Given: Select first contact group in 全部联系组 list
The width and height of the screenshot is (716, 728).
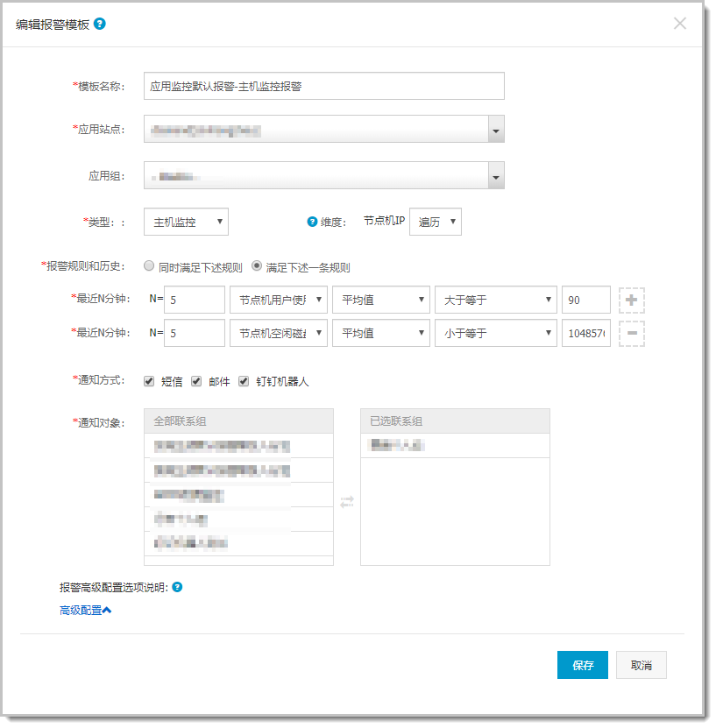Looking at the screenshot, I should click(x=238, y=446).
